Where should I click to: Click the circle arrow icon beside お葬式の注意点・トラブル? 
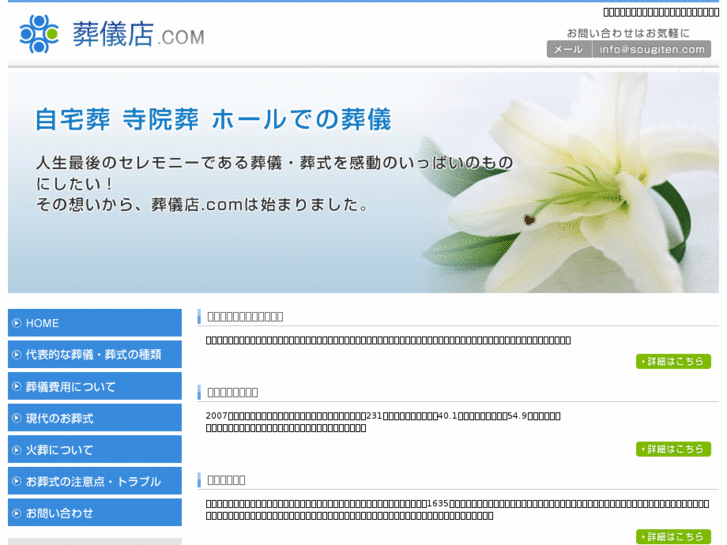pyautogui.click(x=17, y=481)
